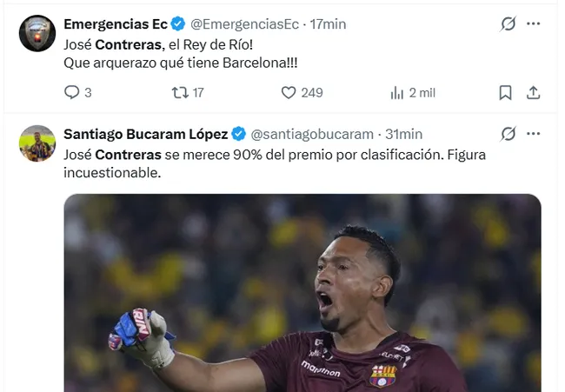565x392 pixels.
Task: Click Grok icon on Santiago Bucaram tweet
Action: point(508,134)
